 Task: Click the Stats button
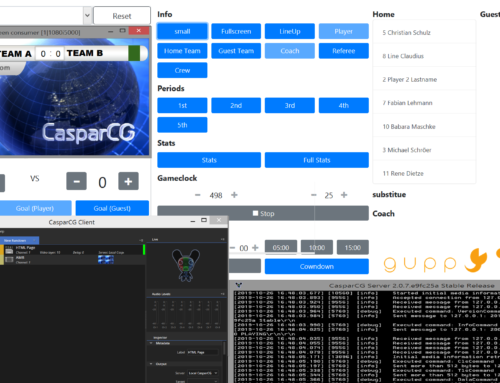click(x=209, y=160)
